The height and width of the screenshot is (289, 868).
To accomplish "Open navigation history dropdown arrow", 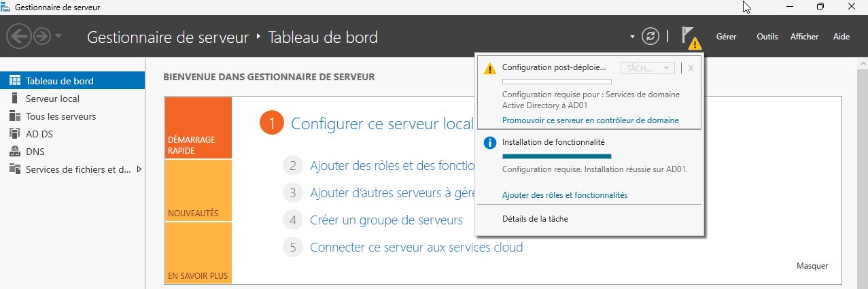I will (58, 36).
